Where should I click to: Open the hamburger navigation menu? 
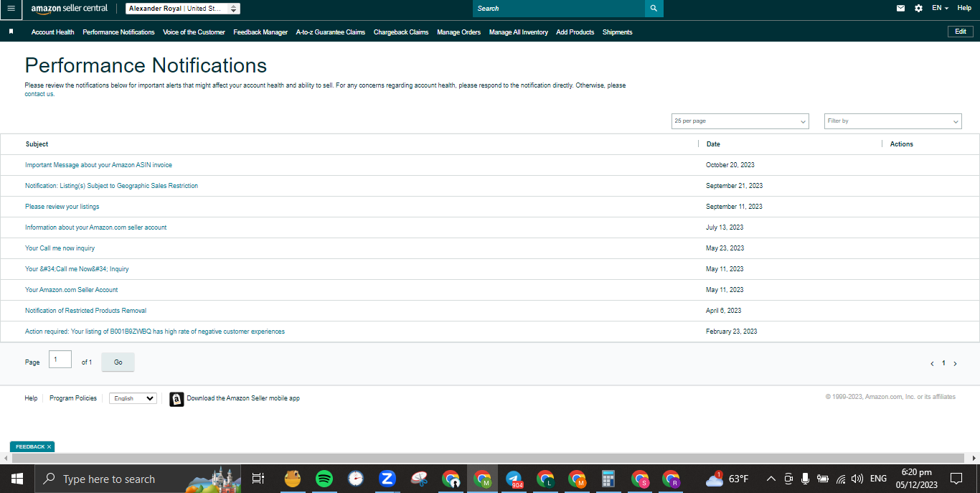pos(11,9)
